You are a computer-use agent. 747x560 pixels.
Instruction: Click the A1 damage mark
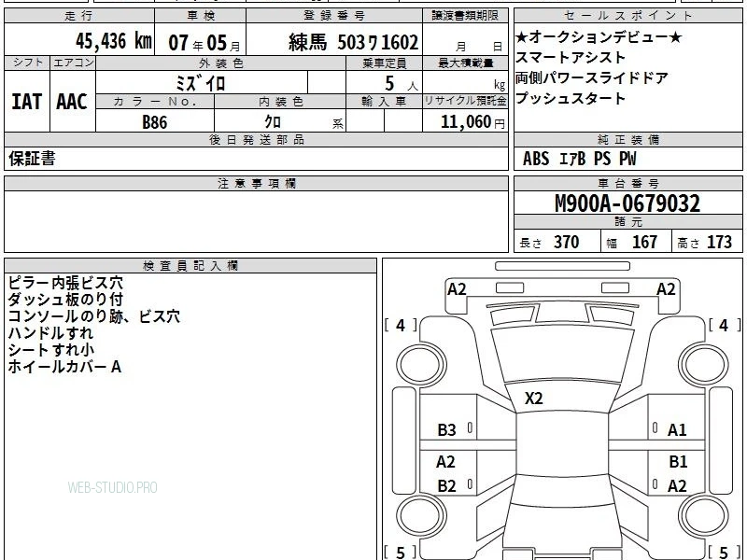click(x=677, y=429)
